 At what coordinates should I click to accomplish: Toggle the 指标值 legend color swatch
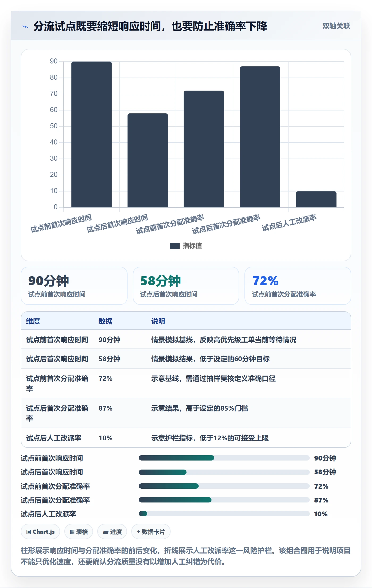[175, 246]
